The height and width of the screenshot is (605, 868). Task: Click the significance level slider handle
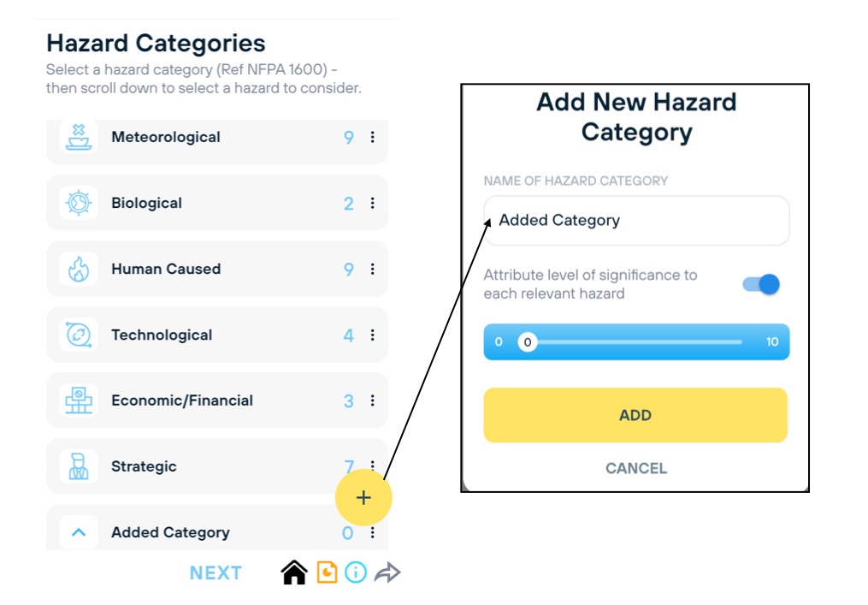coord(528,342)
